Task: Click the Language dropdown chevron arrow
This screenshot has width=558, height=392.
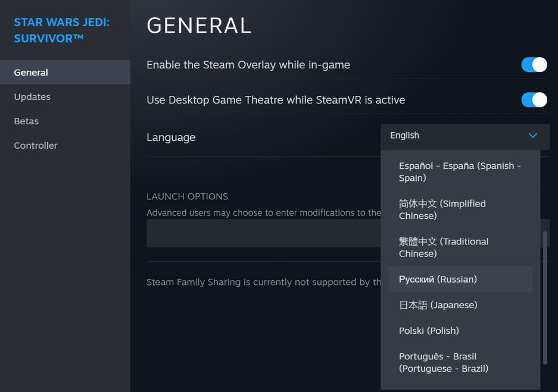Action: point(533,136)
